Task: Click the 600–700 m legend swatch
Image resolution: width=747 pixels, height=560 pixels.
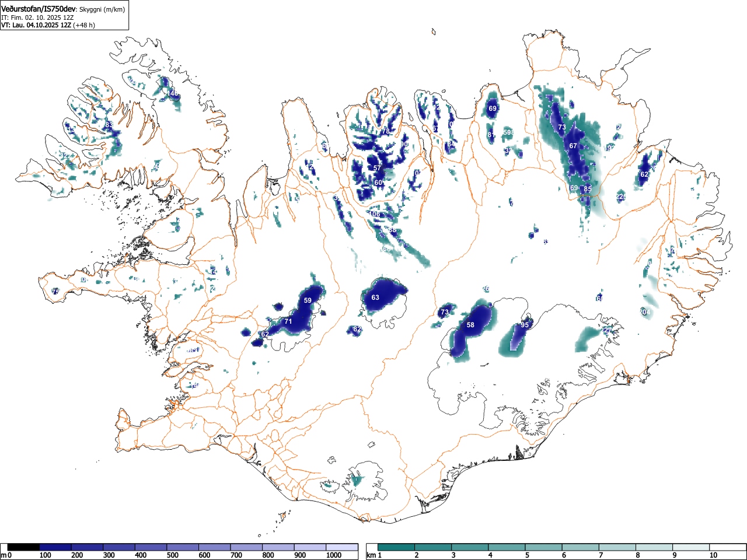Action: 215,547
